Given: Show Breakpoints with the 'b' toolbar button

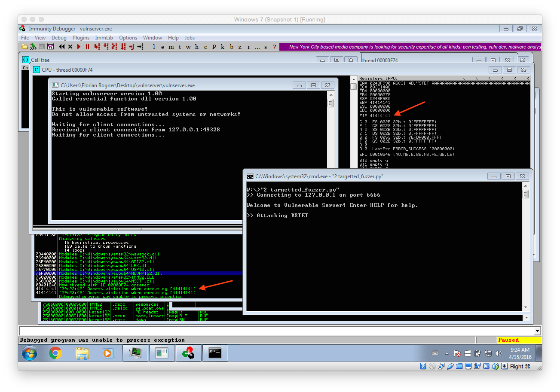Looking at the screenshot, I should click(x=231, y=47).
